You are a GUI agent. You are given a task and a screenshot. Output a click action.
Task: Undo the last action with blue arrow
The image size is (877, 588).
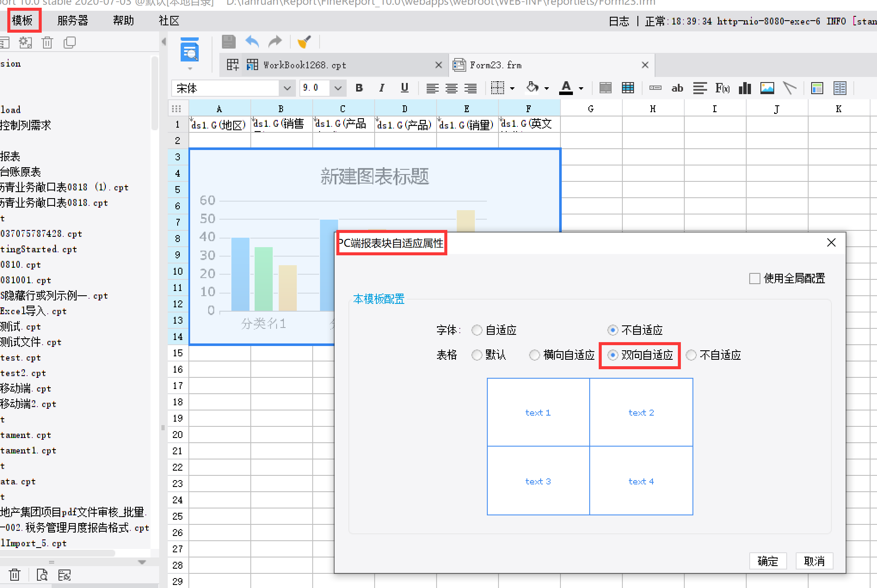[x=252, y=42]
